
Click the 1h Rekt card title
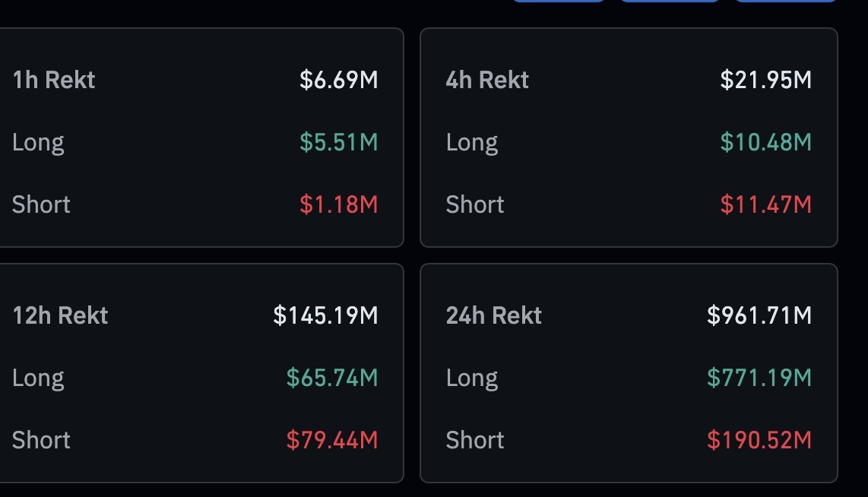click(x=54, y=80)
